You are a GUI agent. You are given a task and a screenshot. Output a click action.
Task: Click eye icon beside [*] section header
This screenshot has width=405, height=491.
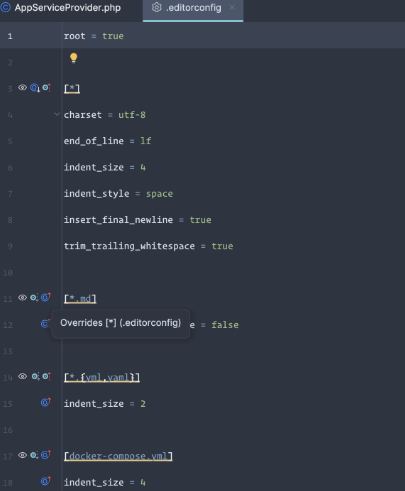tap(22, 88)
